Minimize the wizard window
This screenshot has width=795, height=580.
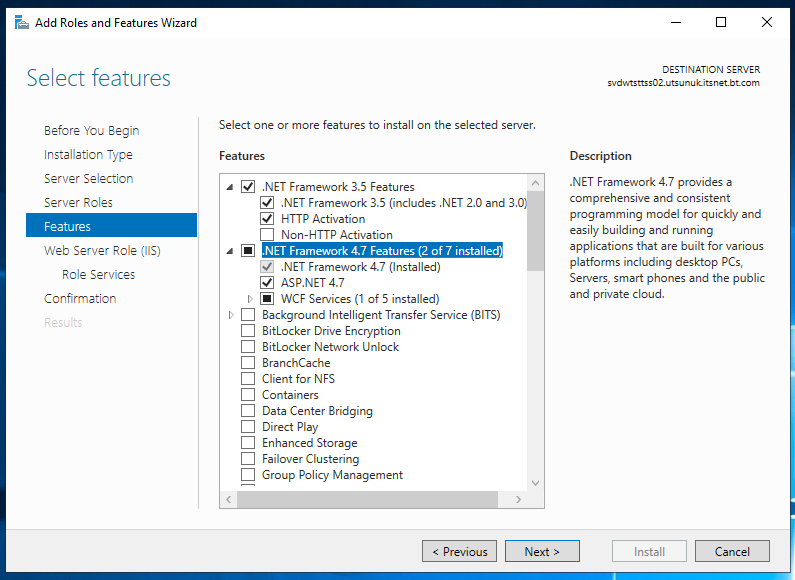[x=675, y=22]
